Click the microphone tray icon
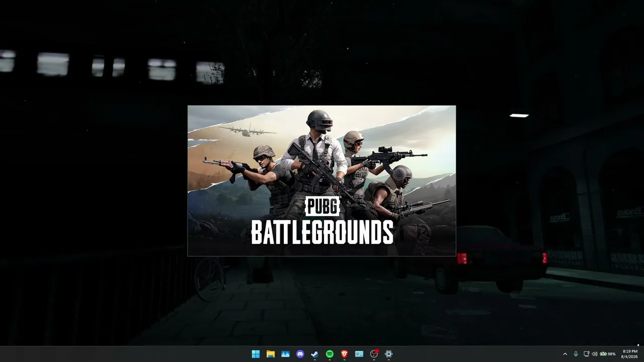 click(x=576, y=354)
